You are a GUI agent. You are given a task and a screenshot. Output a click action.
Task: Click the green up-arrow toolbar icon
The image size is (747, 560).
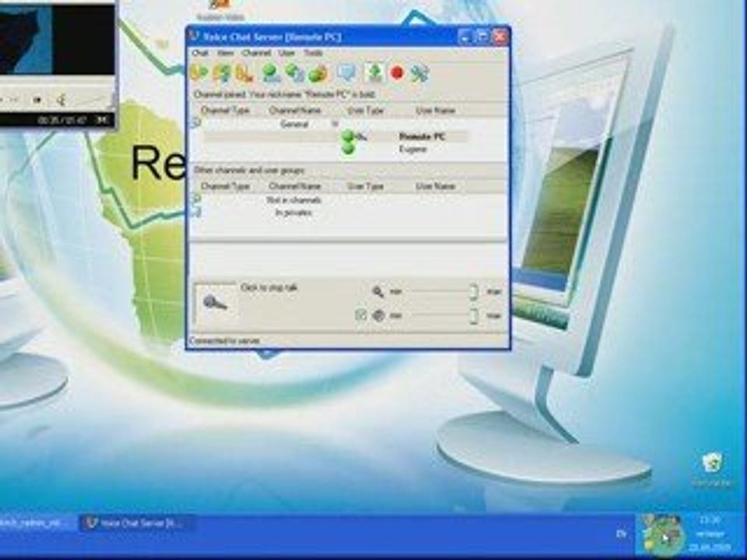(x=374, y=73)
